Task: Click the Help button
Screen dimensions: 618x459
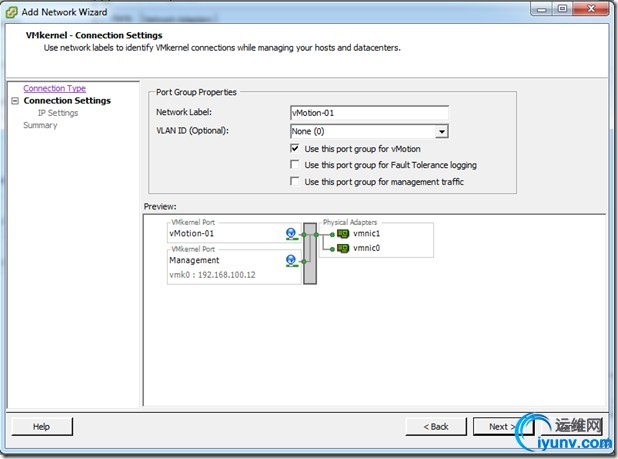Action: coord(42,427)
